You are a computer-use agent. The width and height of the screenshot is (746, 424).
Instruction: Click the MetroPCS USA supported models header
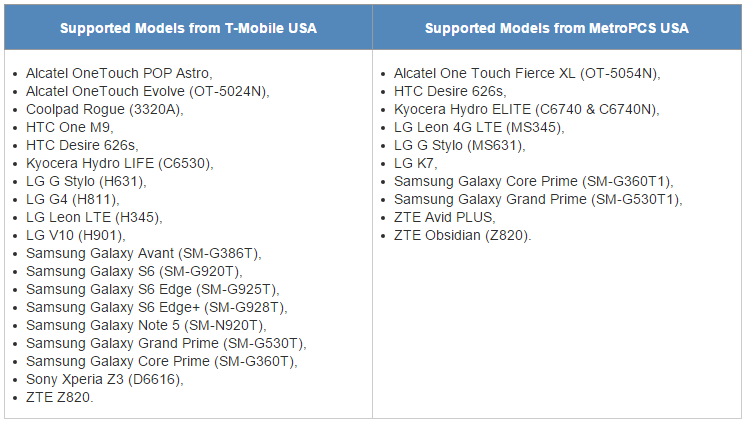(x=557, y=28)
